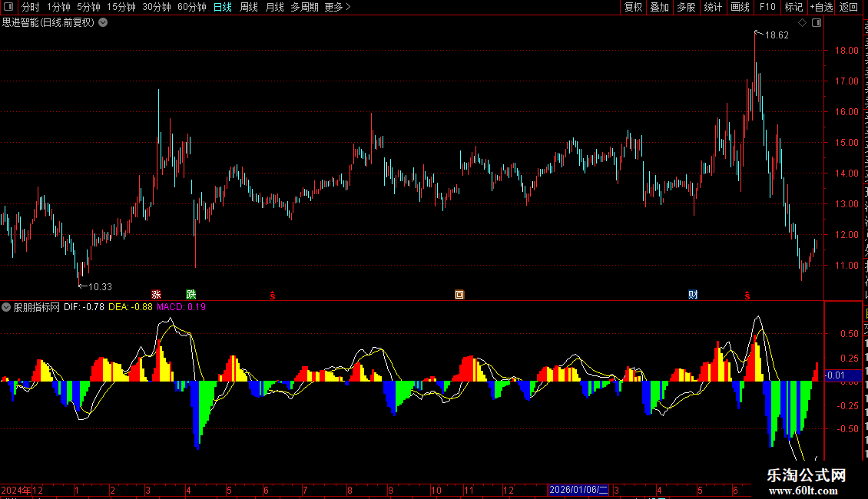Click the 标记 mark button

pos(793,7)
